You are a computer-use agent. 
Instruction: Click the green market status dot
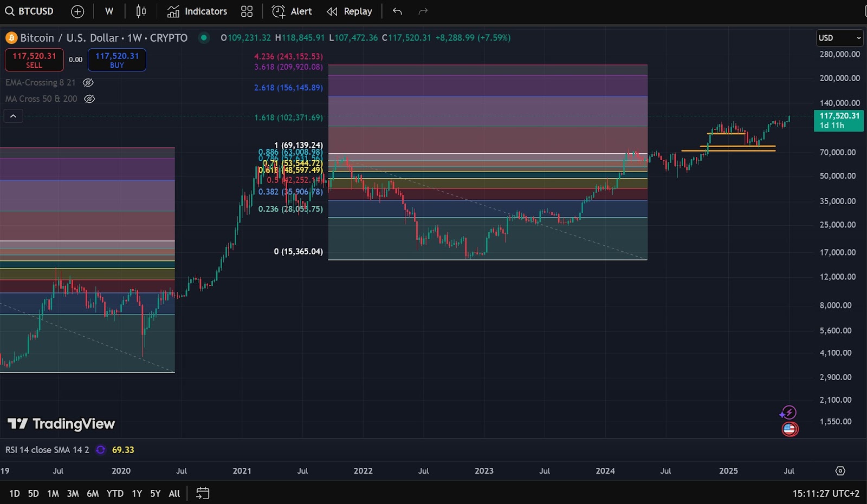[x=204, y=38]
